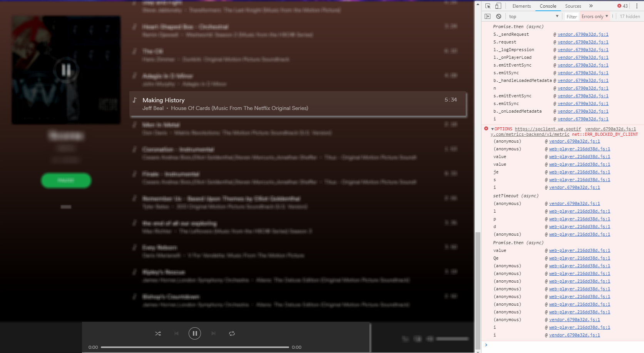The width and height of the screenshot is (644, 353).
Task: Clear the console messages
Action: 498,16
